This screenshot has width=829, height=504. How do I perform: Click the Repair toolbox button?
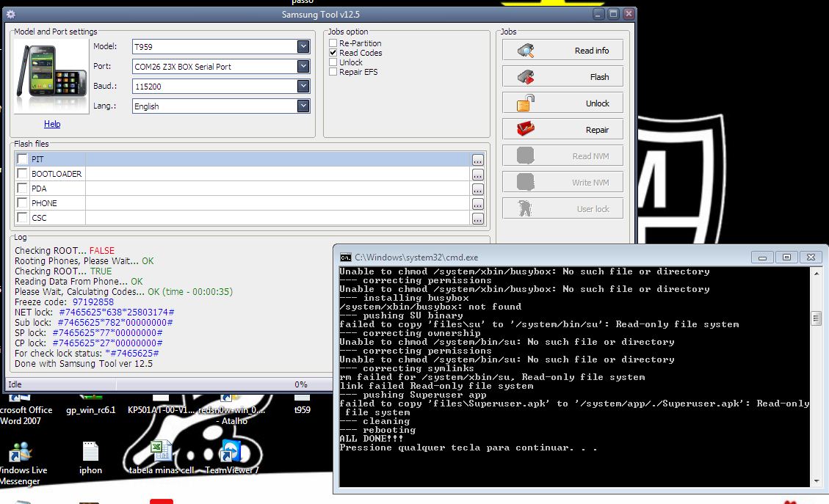click(562, 129)
